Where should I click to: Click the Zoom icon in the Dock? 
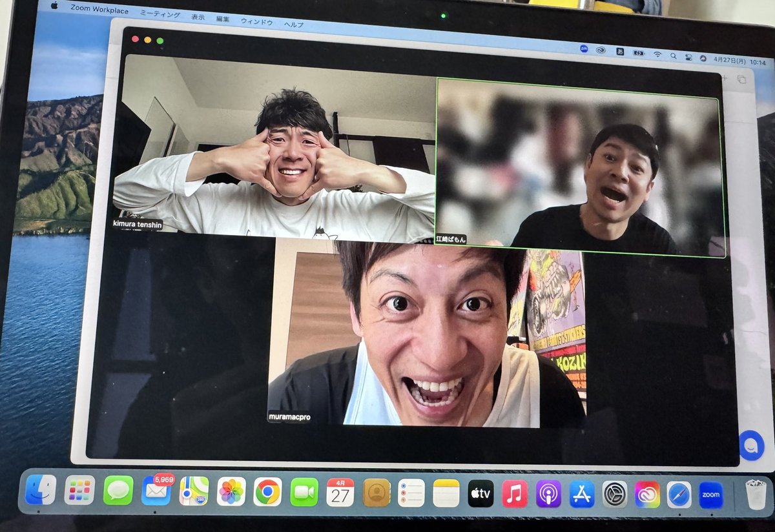coord(711,495)
